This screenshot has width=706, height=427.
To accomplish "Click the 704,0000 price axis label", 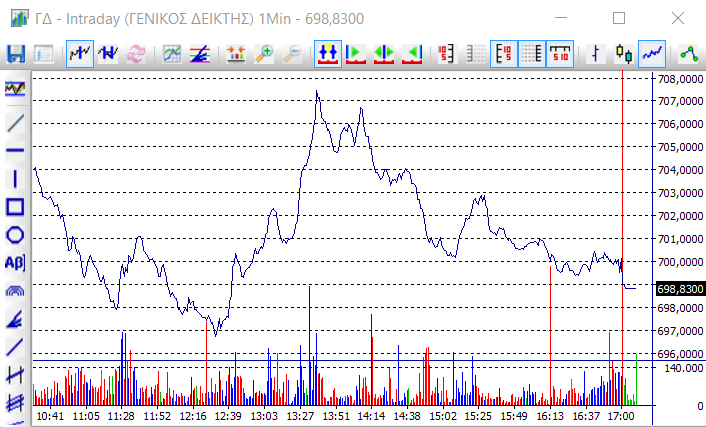I will 680,170.
